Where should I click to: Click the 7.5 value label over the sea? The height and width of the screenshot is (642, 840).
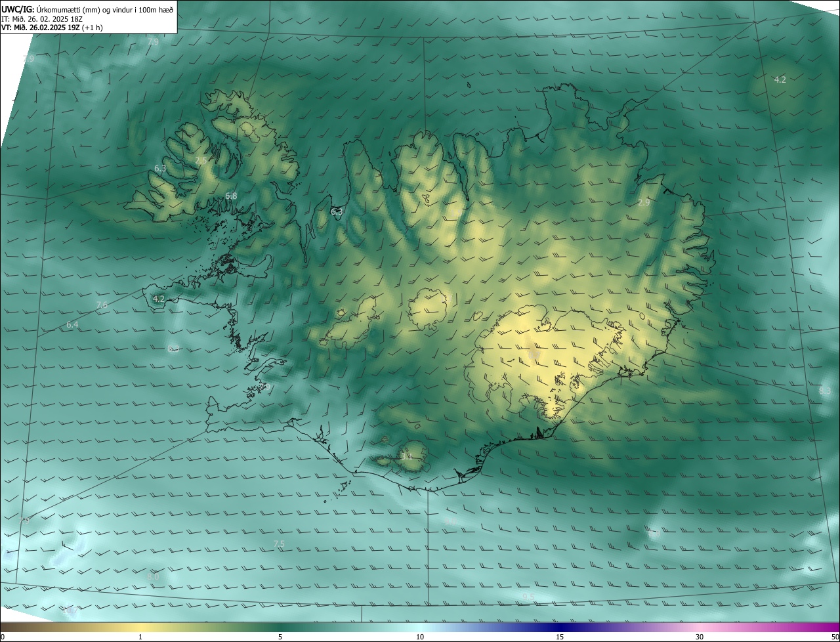[279, 544]
